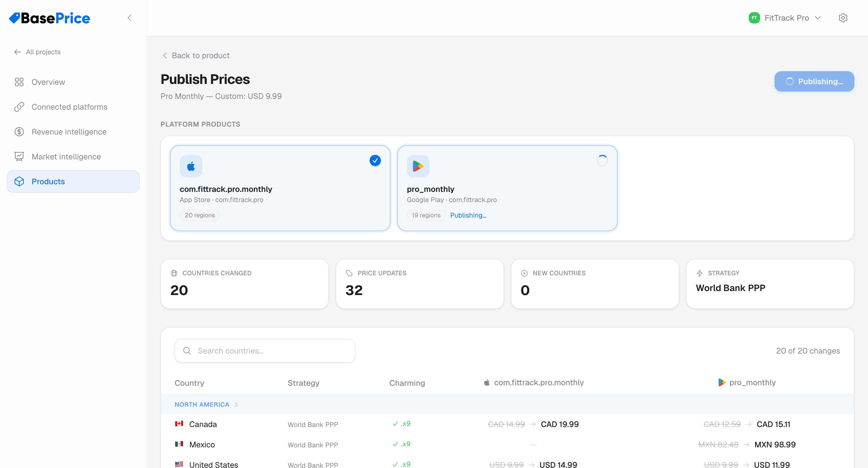
Task: Click the New Countries plus icon
Action: 524,273
